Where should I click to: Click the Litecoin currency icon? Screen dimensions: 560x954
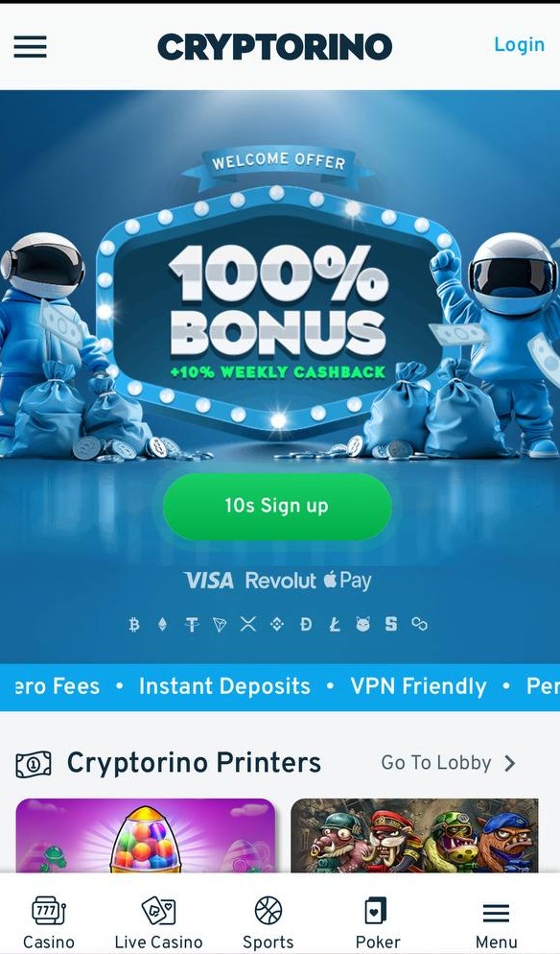click(x=335, y=624)
